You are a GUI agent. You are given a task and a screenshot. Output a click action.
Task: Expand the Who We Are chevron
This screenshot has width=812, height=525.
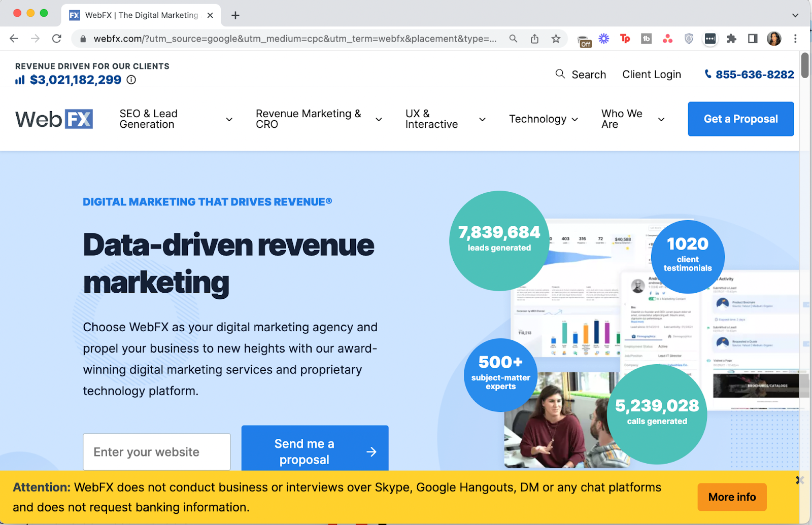coord(661,119)
